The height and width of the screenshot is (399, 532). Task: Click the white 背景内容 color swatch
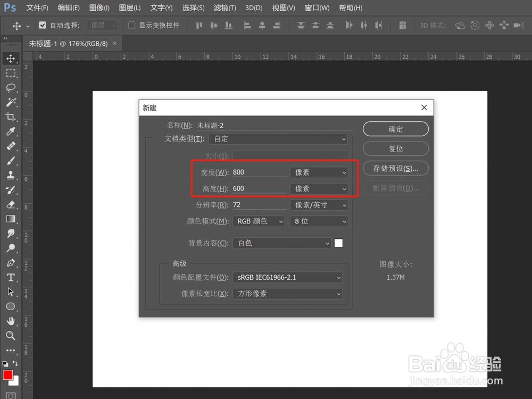click(x=339, y=243)
